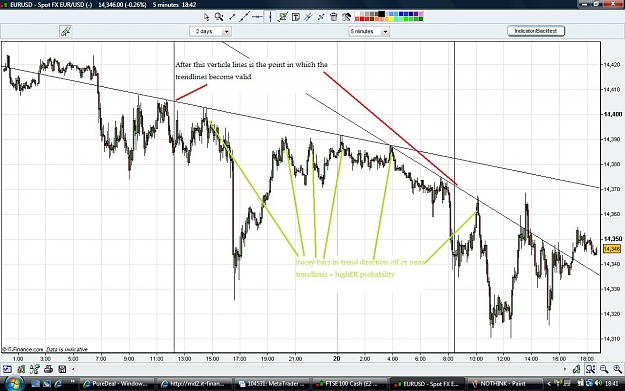The image size is (625, 391).
Task: Select the vertical line drawing tool
Action: coord(270,17)
